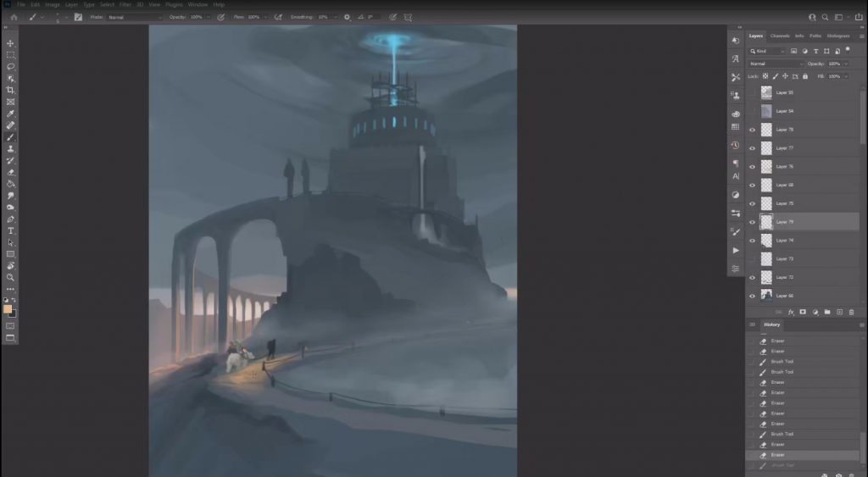Toggle lock all padlock icon
868x477 pixels.
pyautogui.click(x=805, y=76)
